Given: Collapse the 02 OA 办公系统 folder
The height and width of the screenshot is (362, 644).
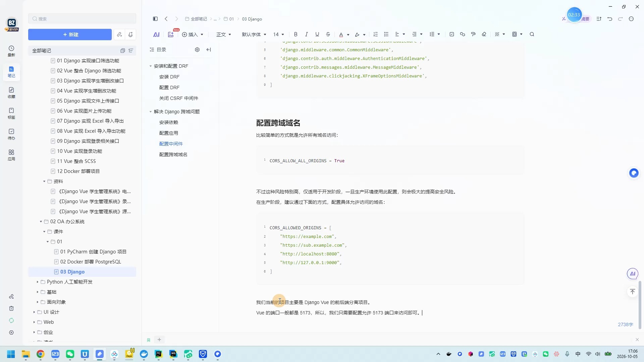Looking at the screenshot, I should pos(41,222).
